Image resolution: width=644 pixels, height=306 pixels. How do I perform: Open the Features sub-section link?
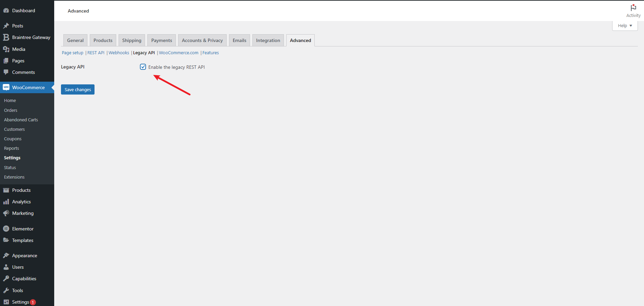coord(210,53)
